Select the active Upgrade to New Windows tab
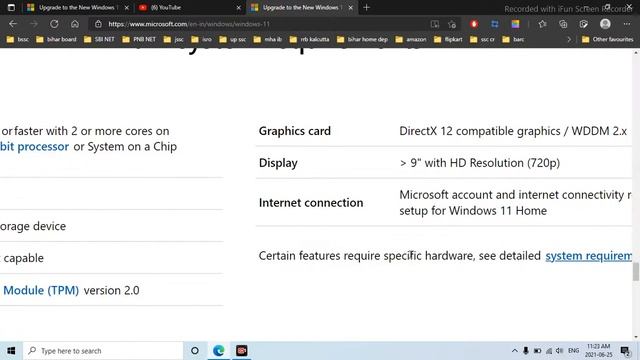The image size is (640, 360). tap(301, 7)
